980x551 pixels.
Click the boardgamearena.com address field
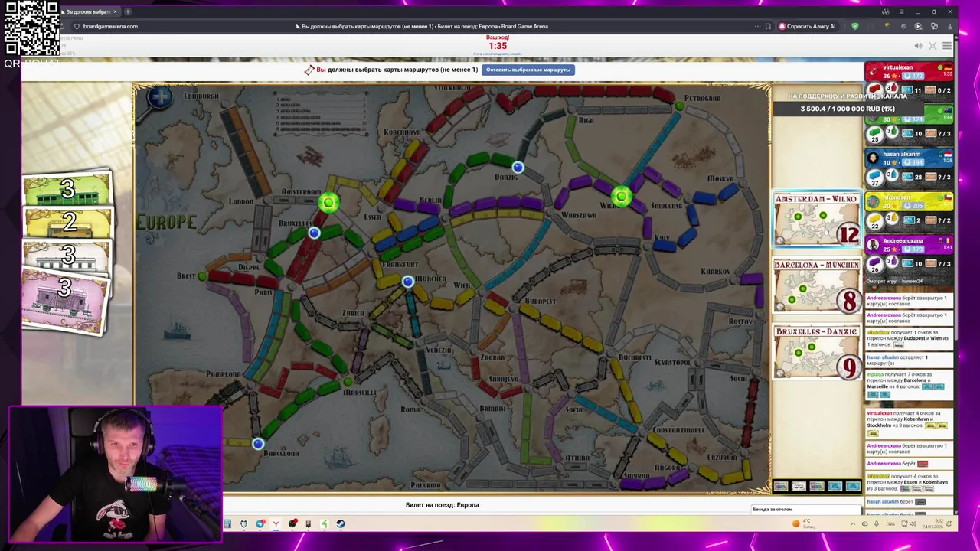[x=110, y=26]
